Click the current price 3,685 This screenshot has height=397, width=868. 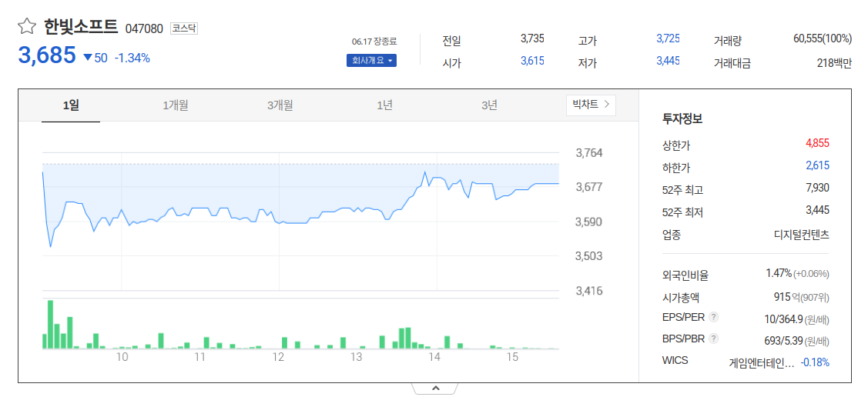point(47,55)
